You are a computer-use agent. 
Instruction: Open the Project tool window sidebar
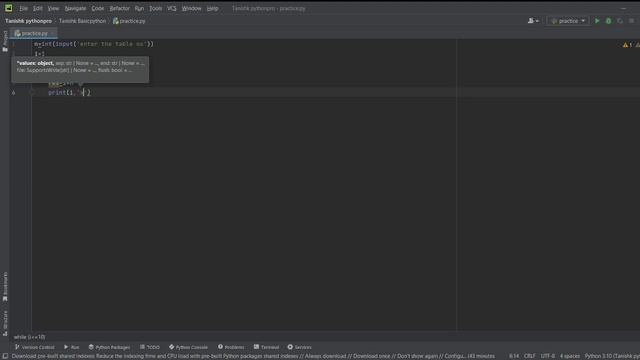click(x=5, y=41)
